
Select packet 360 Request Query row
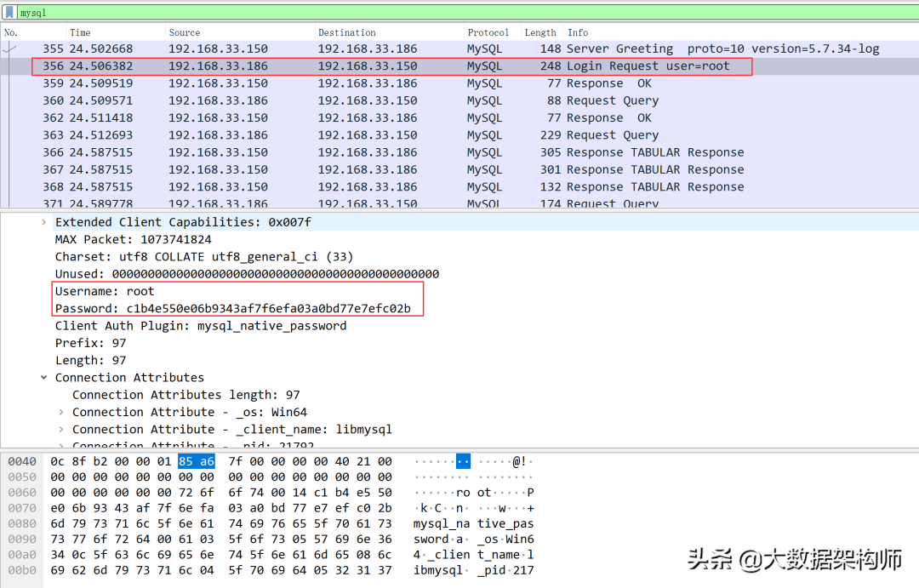459,100
